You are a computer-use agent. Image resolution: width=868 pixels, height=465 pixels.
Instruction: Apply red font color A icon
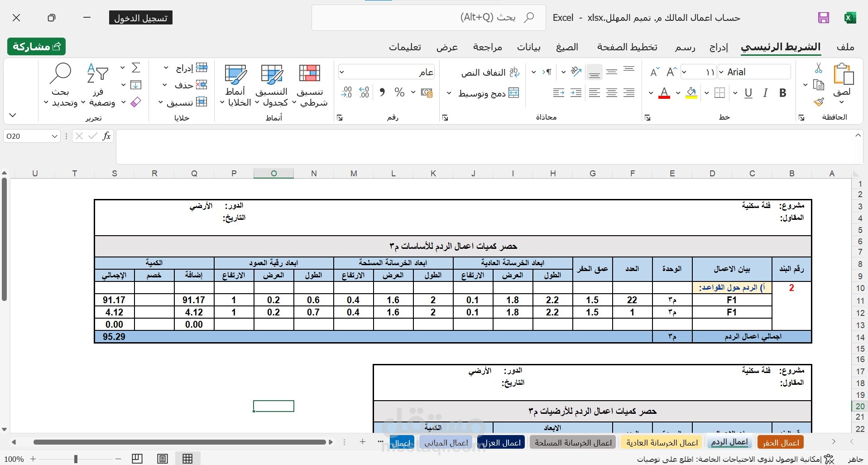pos(664,93)
